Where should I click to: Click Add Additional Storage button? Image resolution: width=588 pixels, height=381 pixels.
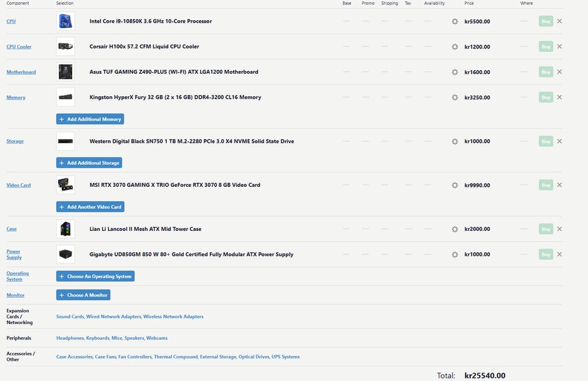point(89,163)
